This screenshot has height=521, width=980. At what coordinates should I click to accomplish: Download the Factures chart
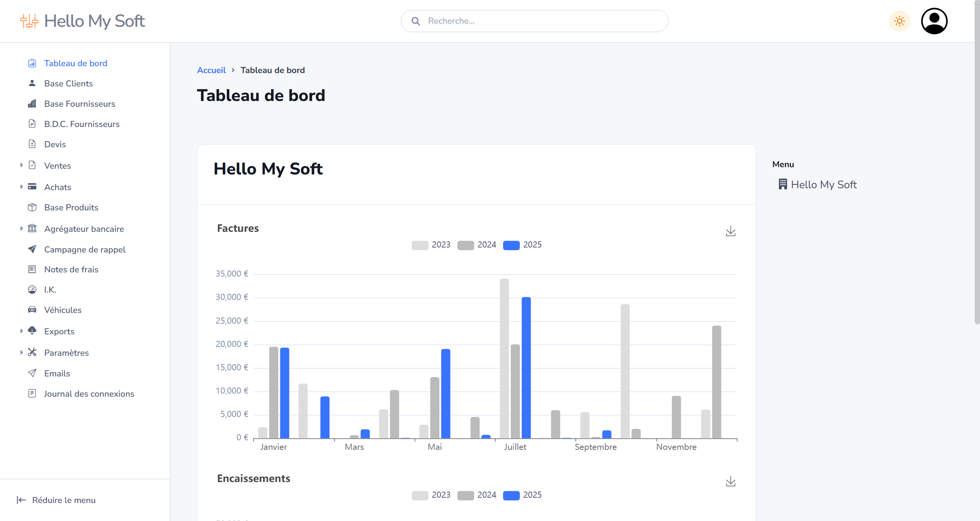(x=730, y=231)
